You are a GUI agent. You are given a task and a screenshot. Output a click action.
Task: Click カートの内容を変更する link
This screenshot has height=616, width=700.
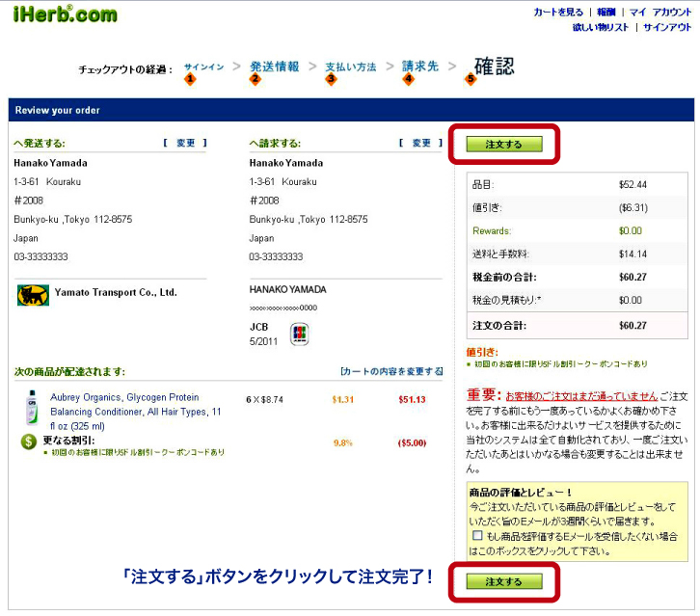pyautogui.click(x=391, y=371)
